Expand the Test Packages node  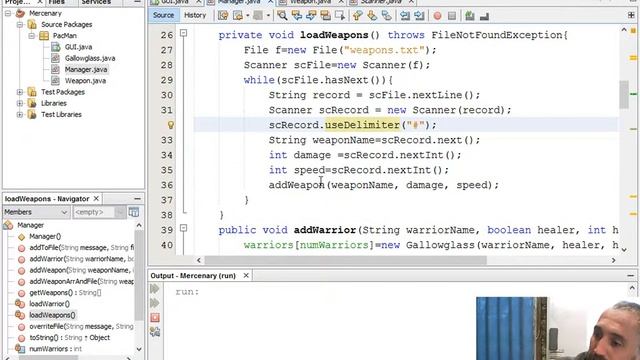pos(20,92)
